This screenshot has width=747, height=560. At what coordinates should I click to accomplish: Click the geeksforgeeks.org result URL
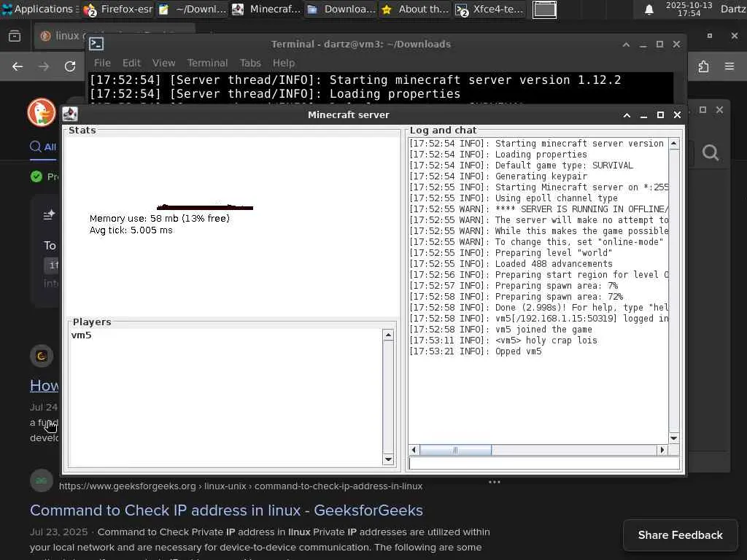241,486
